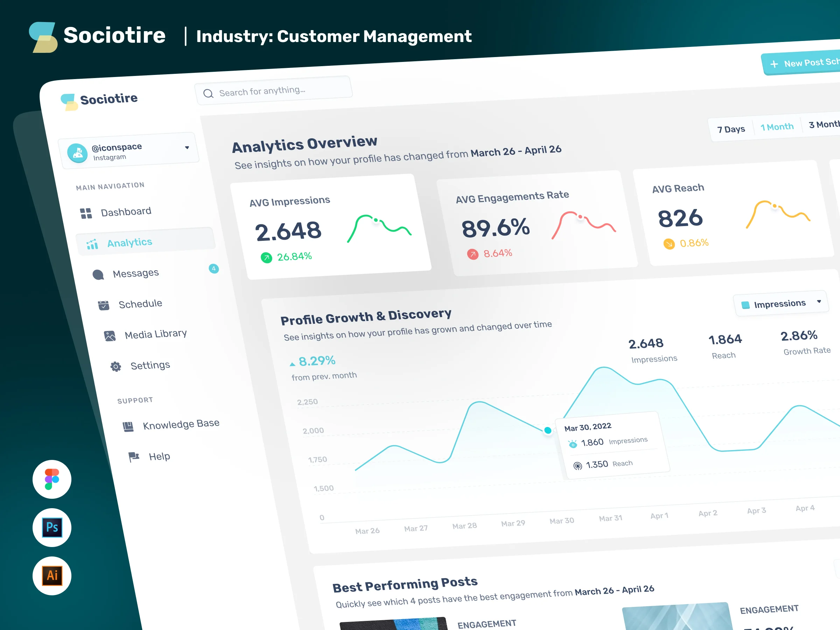Click the yellow down-arrow icon beside 0.86%
This screenshot has width=840, height=630.
669,244
